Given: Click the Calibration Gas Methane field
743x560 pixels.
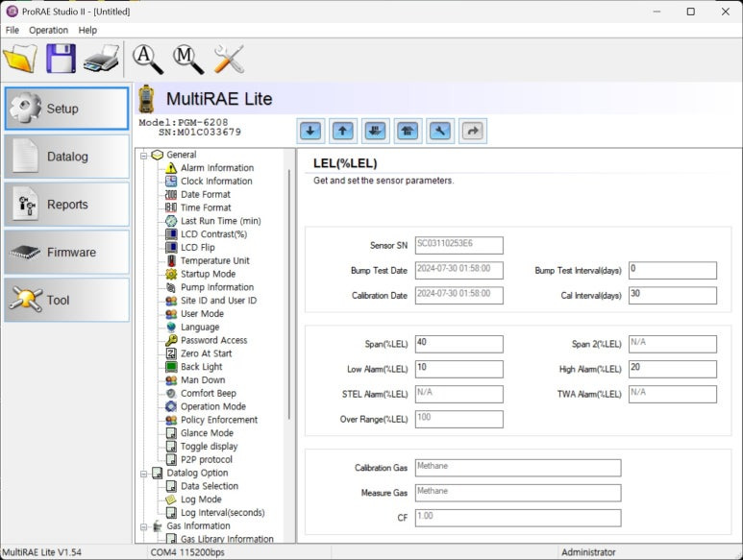Looking at the screenshot, I should (518, 468).
